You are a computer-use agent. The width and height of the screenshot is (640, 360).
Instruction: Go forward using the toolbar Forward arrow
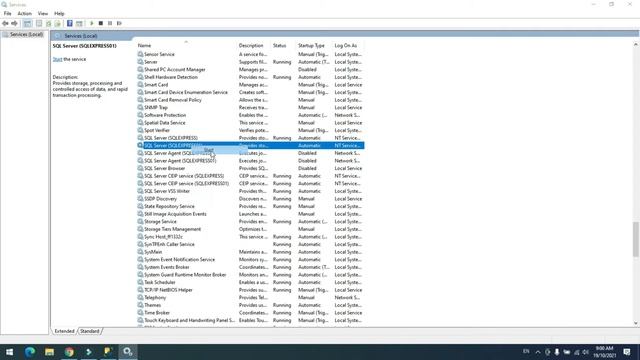pyautogui.click(x=15, y=23)
